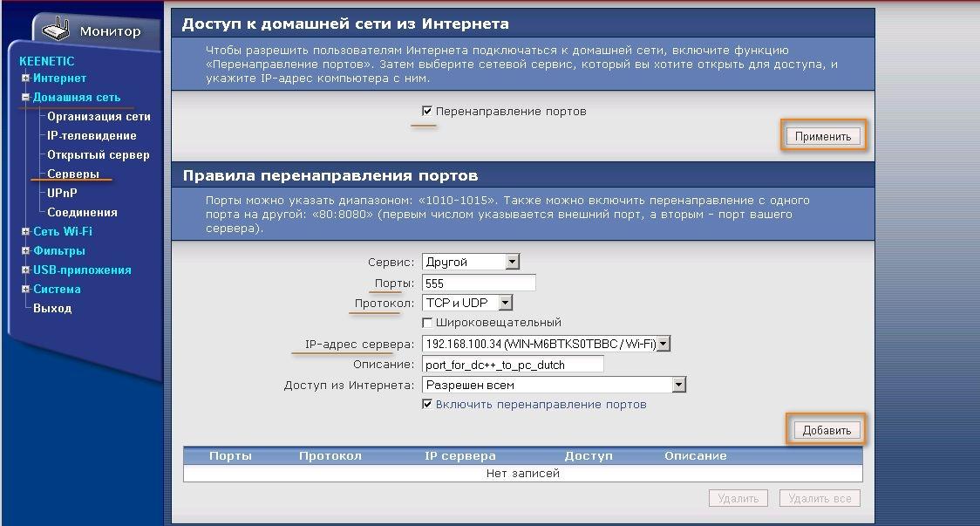Click the Удалить все button
Screen dimensions: 980x526
pos(820,498)
